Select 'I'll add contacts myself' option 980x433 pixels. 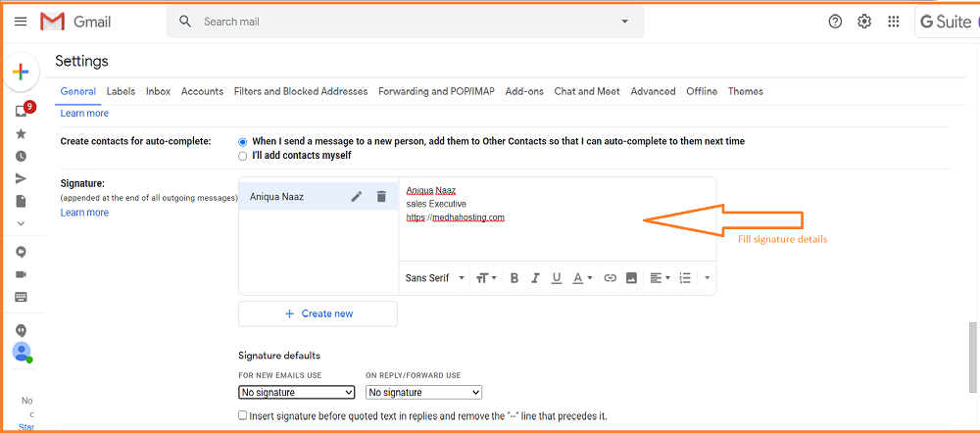243,156
